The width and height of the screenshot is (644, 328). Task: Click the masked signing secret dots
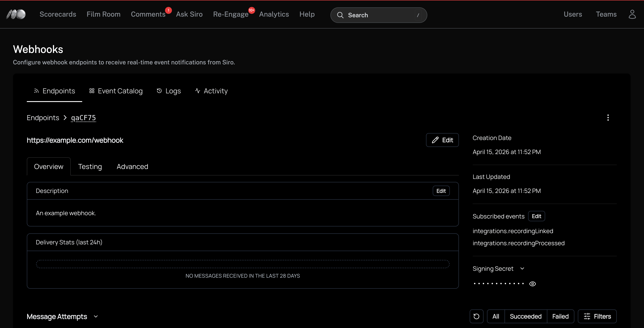[x=498, y=283]
